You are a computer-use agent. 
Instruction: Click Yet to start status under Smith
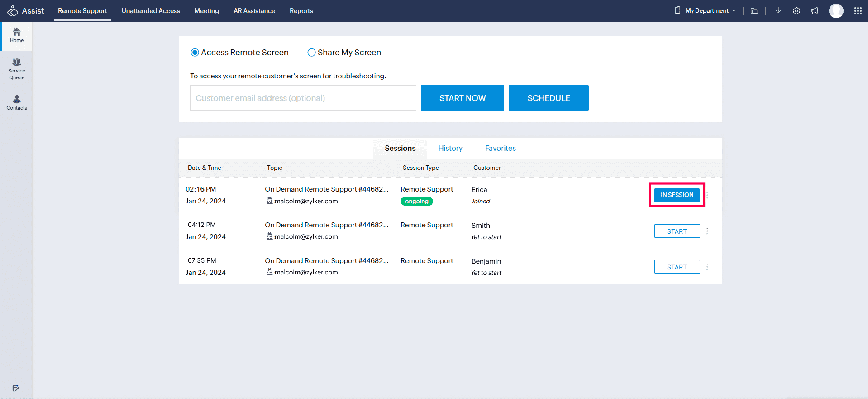coord(486,237)
